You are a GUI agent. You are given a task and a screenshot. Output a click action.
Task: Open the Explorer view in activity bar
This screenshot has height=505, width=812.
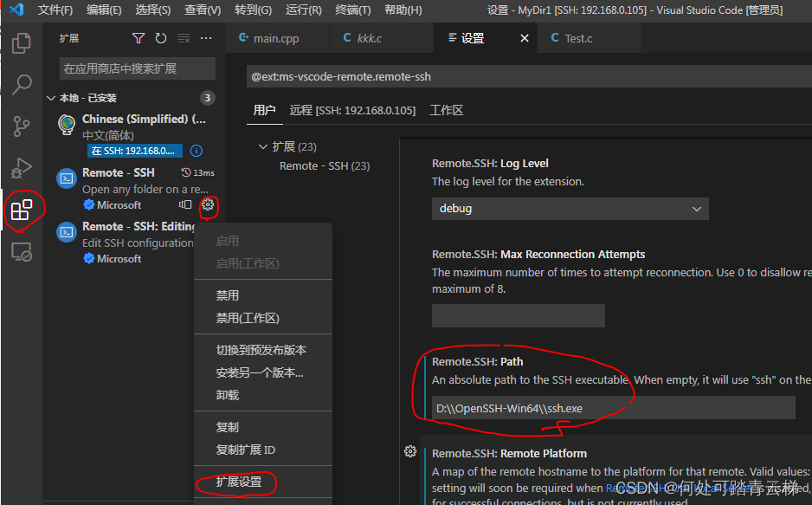click(22, 43)
